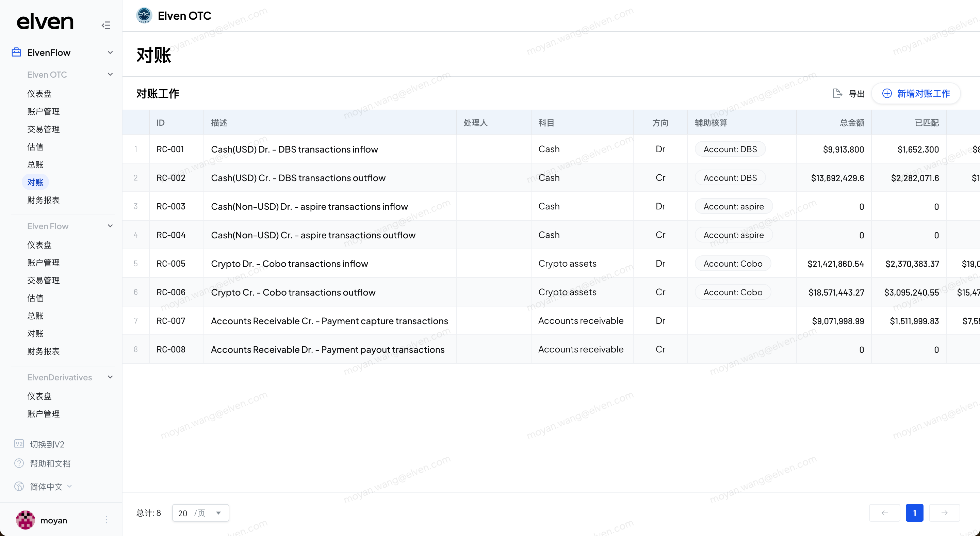
Task: Collapse the Elven OTC section
Action: (110, 75)
